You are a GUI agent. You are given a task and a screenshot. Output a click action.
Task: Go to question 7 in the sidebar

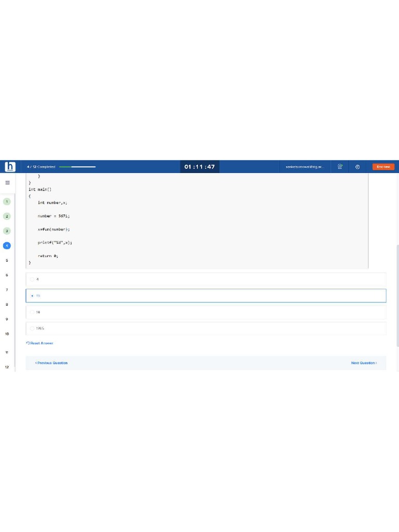pyautogui.click(x=7, y=290)
